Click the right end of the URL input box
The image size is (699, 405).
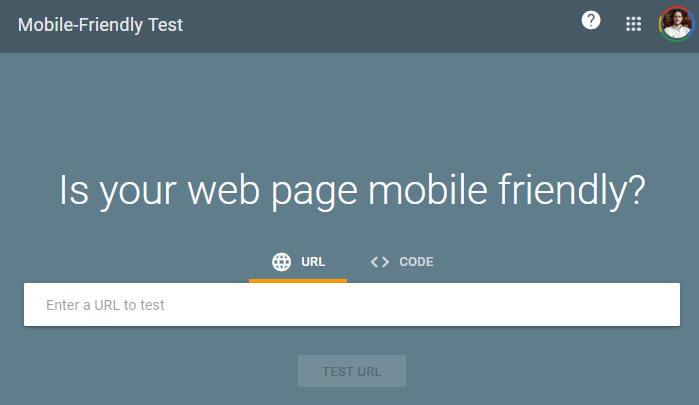click(660, 305)
